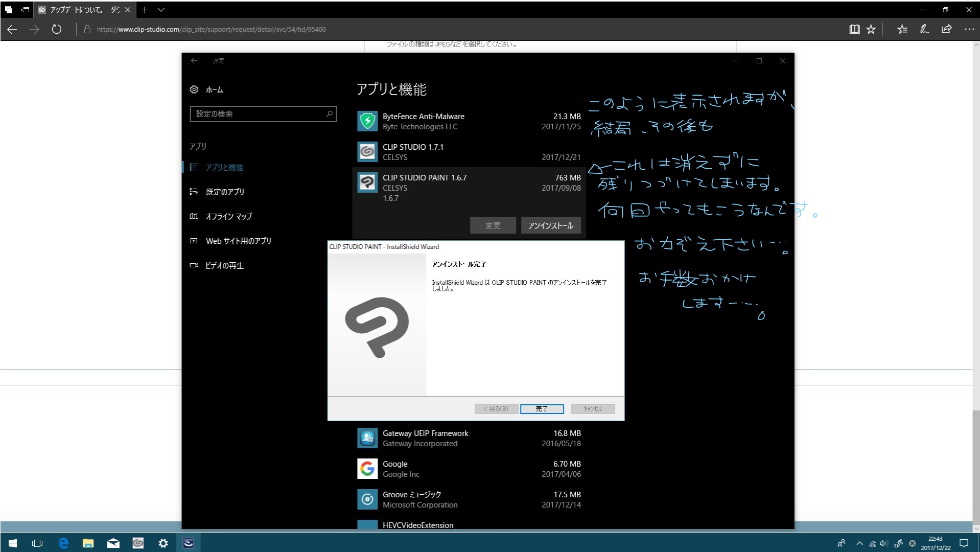
Task: Click the CLIP STUDIO PAINT 1.6.7 icon
Action: coord(367,182)
